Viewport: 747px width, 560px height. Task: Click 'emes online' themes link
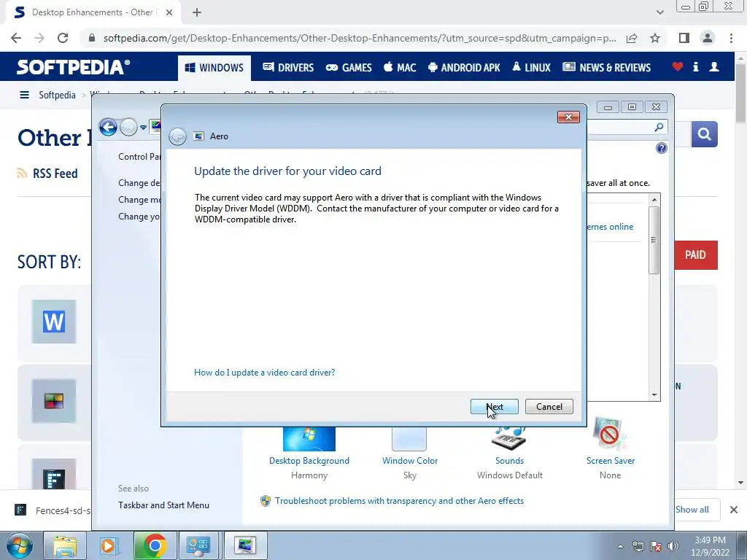click(611, 227)
